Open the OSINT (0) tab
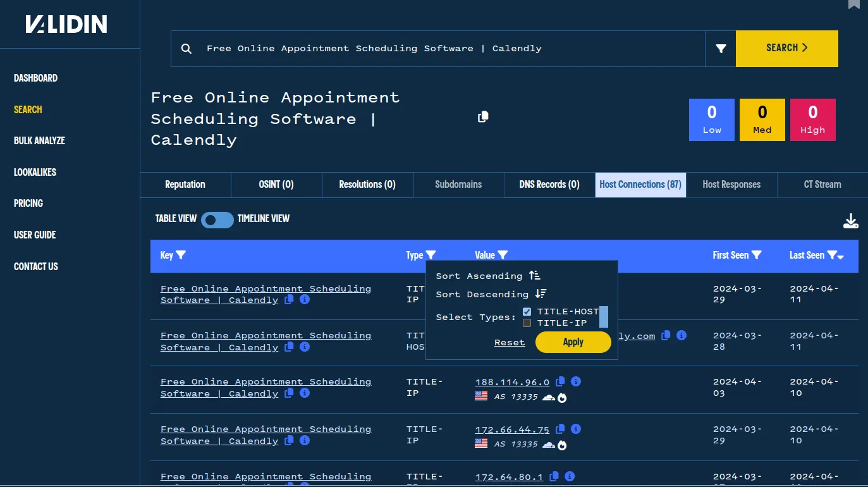Image resolution: width=868 pixels, height=487 pixels. (276, 185)
